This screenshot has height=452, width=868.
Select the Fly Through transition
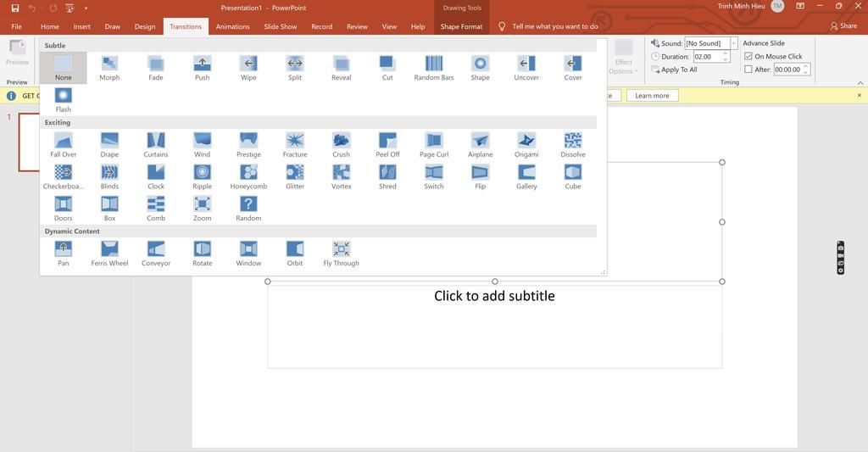point(341,253)
